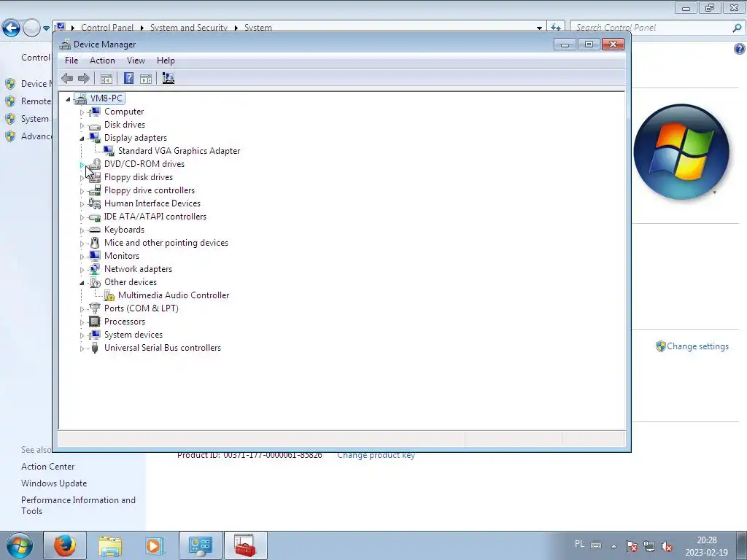
Task: Open Performance Information and Tools link
Action: 78,505
